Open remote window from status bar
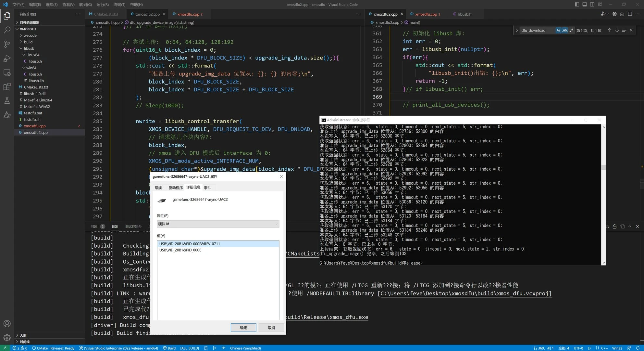The height and width of the screenshot is (351, 644). (x=5, y=348)
